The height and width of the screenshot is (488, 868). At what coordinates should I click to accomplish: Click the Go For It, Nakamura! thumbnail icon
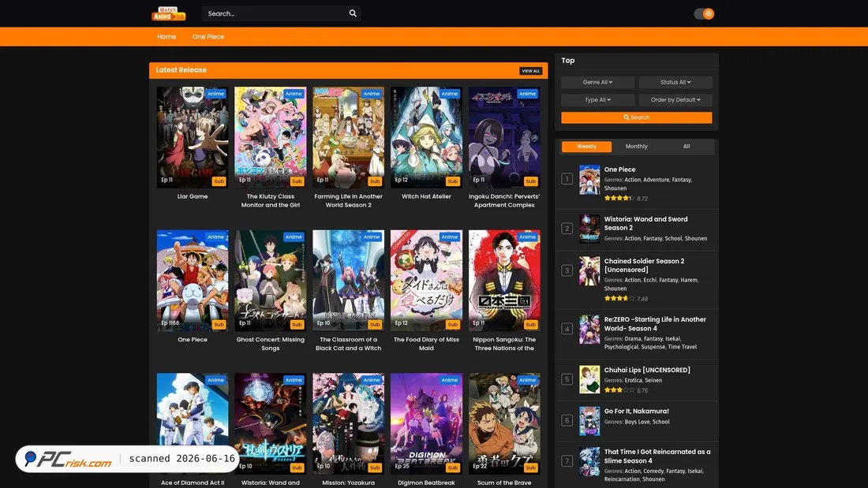589,421
